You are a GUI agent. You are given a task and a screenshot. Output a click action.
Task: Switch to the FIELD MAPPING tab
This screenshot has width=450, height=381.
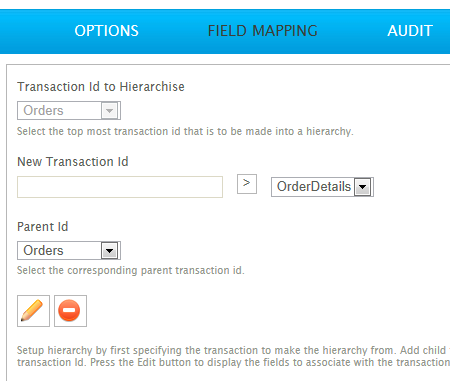click(x=263, y=31)
